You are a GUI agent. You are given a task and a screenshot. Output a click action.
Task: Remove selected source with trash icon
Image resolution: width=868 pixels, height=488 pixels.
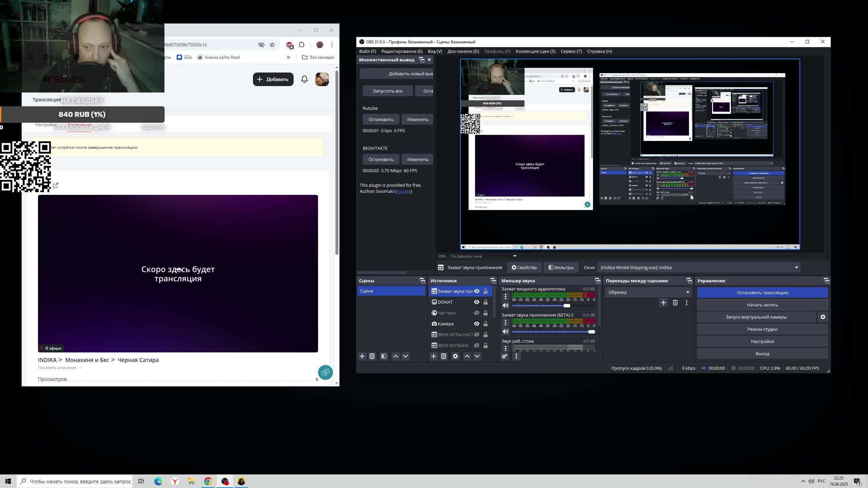pyautogui.click(x=443, y=356)
